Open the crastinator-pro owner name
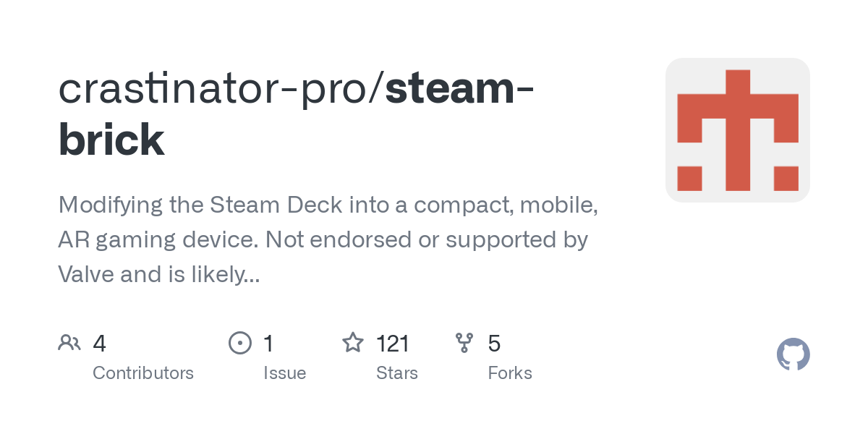 [x=215, y=89]
